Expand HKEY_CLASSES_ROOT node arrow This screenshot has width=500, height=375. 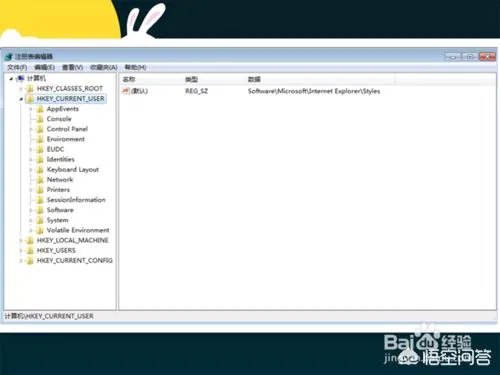pos(21,89)
